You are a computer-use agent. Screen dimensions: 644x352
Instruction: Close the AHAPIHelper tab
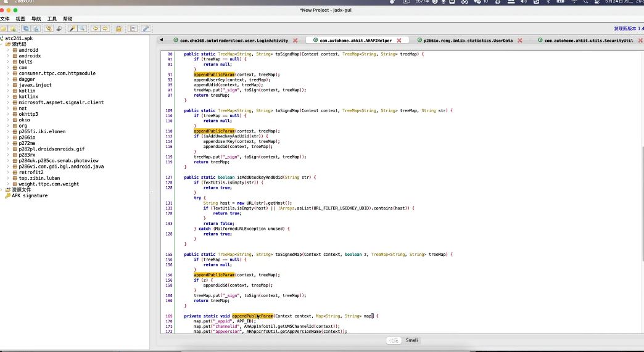tap(399, 41)
